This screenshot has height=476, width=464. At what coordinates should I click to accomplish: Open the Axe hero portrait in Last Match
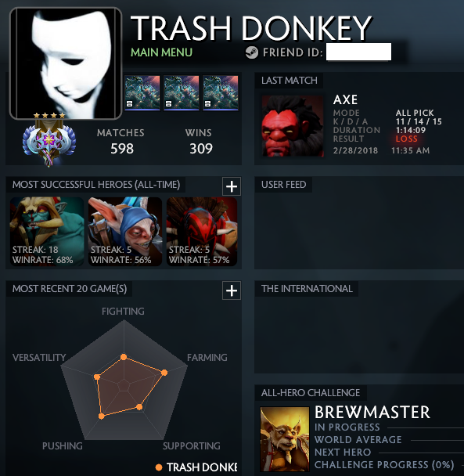293,126
